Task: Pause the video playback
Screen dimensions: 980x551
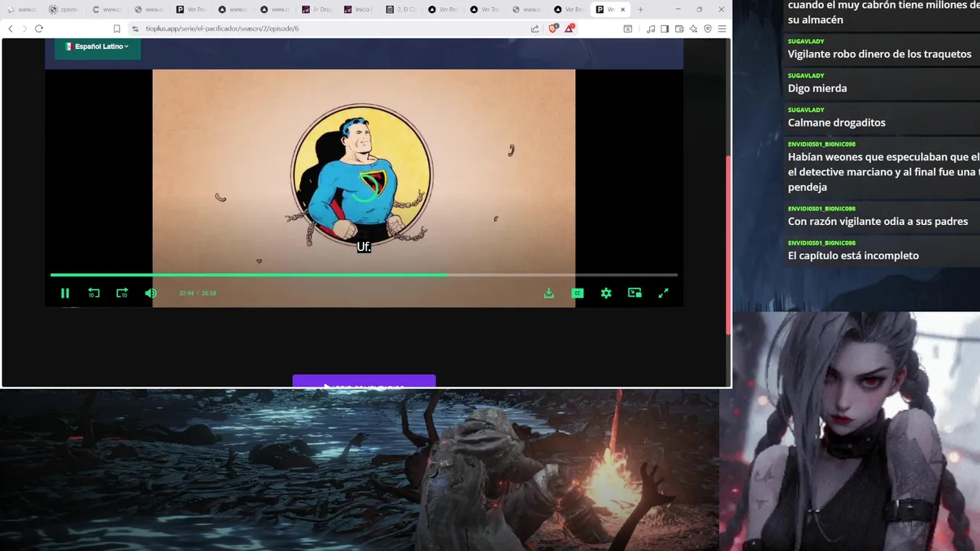Action: [x=65, y=293]
